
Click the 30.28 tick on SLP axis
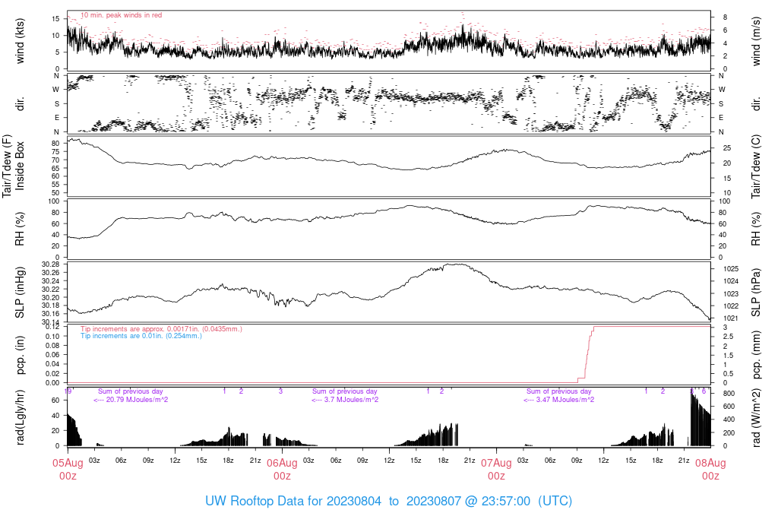point(51,264)
